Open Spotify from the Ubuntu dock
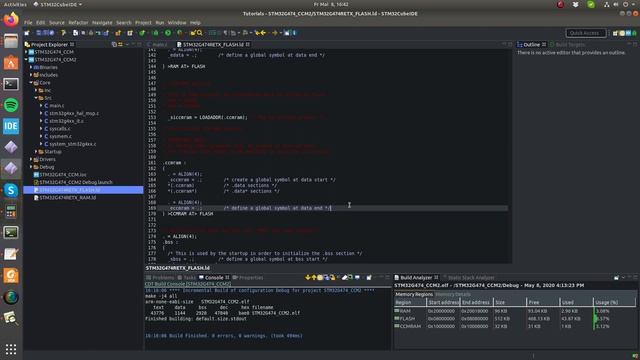640x360 pixels. click(x=11, y=105)
